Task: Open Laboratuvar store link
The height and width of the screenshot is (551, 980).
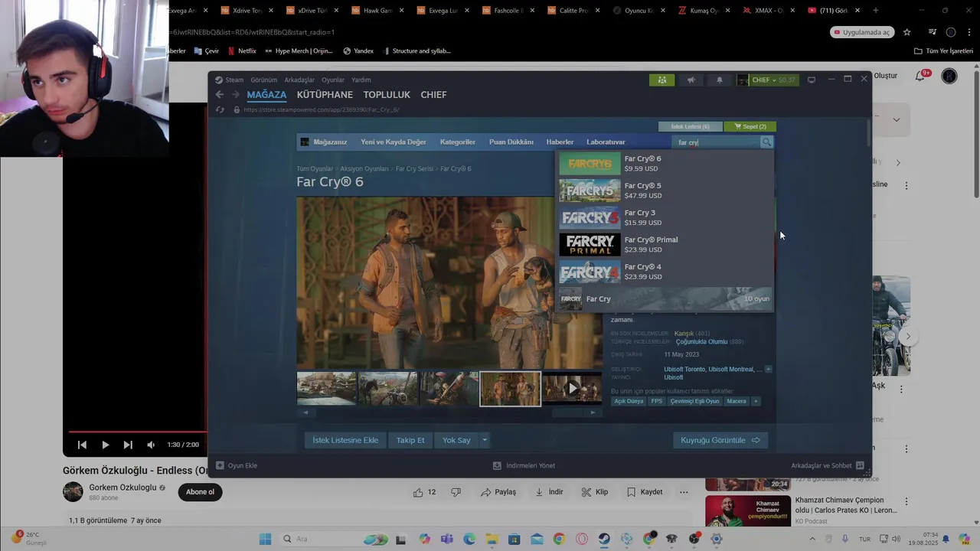Action: [x=606, y=142]
